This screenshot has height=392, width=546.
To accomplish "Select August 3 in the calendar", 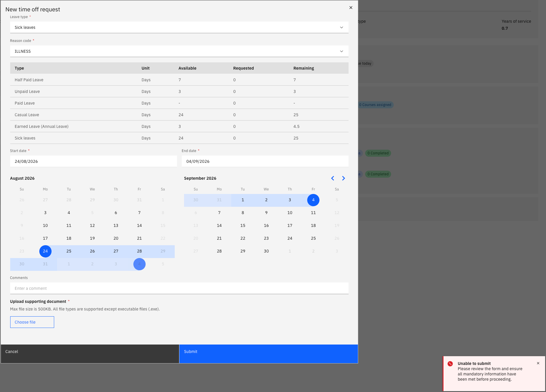I will [45, 213].
